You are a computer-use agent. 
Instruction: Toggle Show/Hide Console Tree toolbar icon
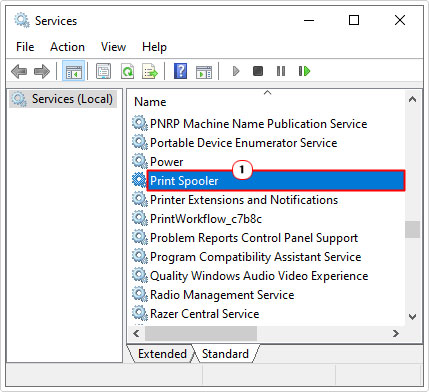pos(74,71)
